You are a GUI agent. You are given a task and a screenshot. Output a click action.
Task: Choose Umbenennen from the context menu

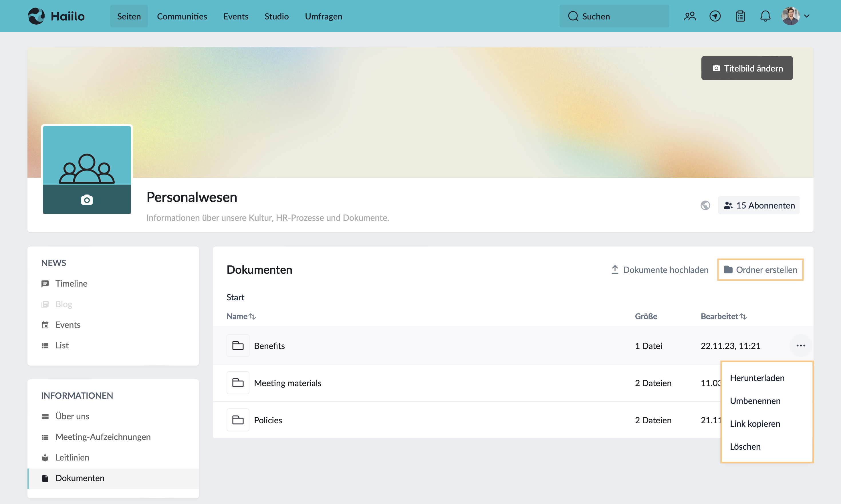[x=755, y=401]
